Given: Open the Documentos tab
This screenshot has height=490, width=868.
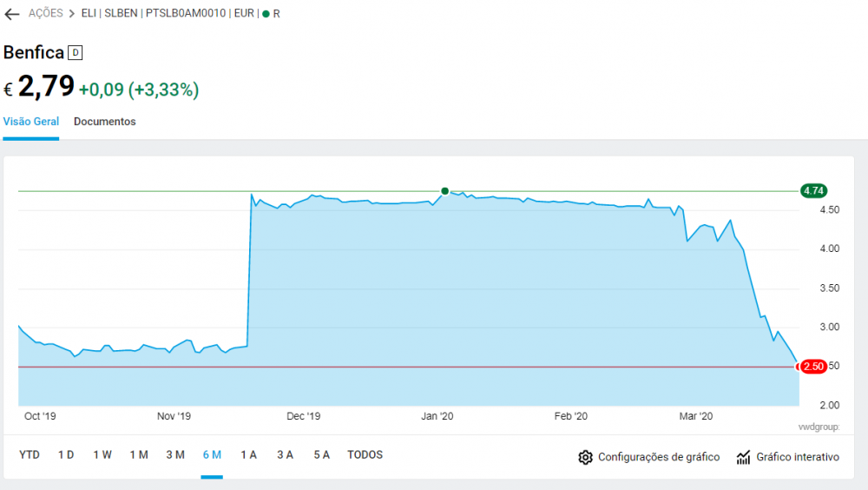Looking at the screenshot, I should click(x=105, y=122).
